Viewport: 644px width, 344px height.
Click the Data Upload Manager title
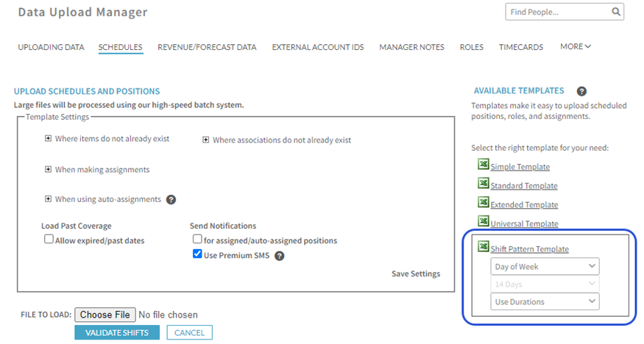(82, 12)
